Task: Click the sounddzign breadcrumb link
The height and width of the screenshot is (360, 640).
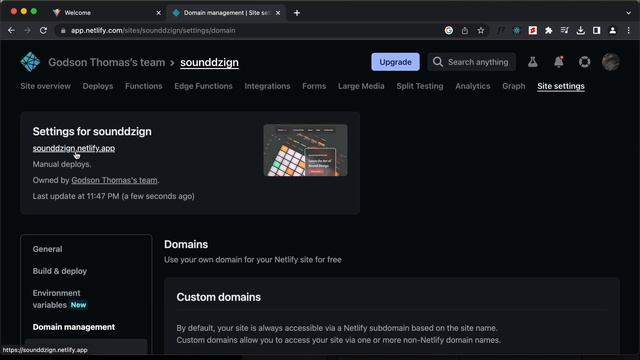Action: point(209,62)
